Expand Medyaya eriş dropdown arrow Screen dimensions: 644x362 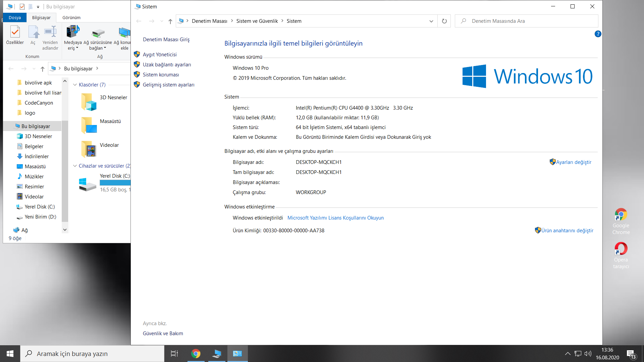(x=77, y=48)
